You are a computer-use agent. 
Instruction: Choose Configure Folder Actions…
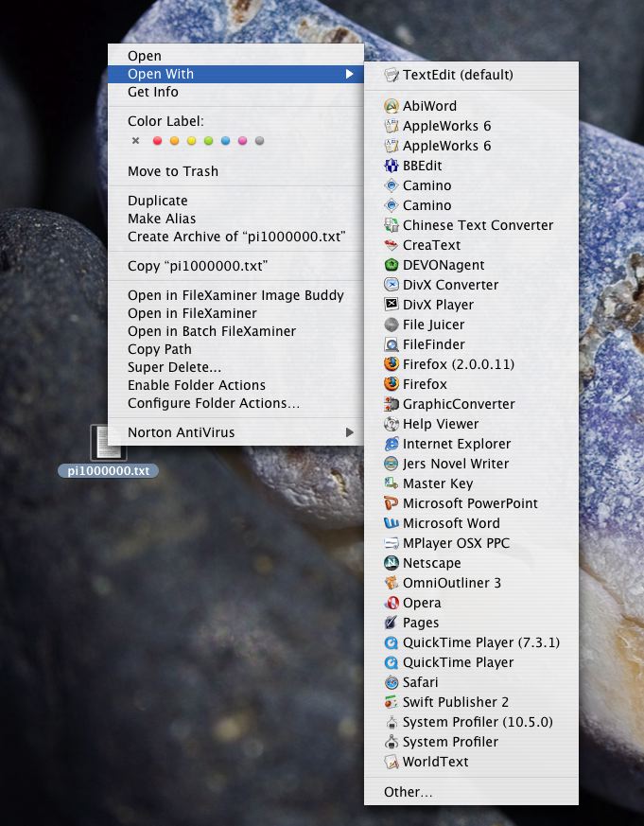[x=235, y=403]
